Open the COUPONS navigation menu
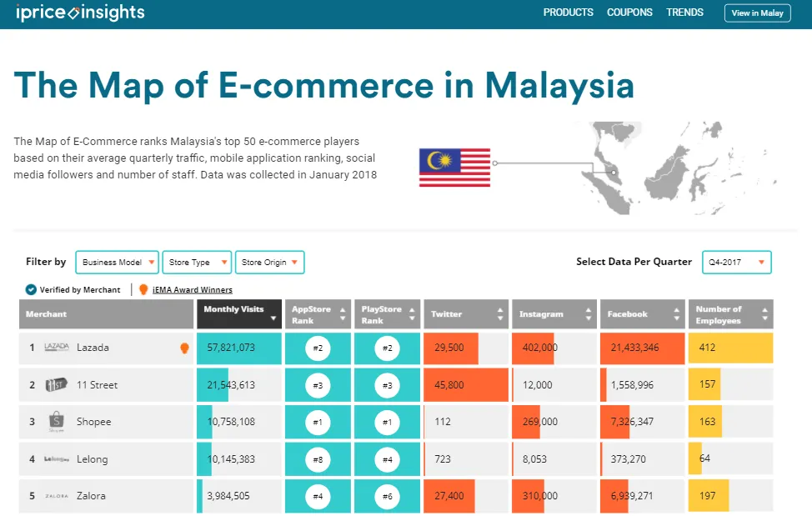Image resolution: width=812 pixels, height=516 pixels. (x=629, y=13)
